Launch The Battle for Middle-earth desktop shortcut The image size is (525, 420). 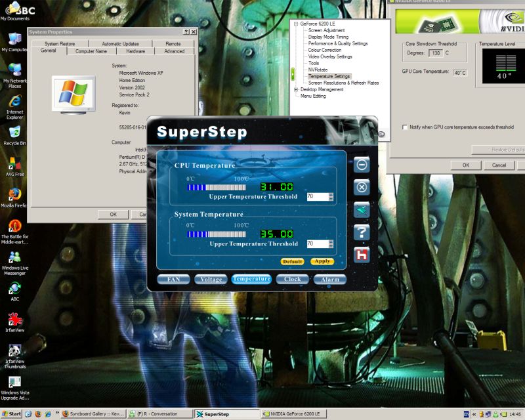(x=14, y=232)
